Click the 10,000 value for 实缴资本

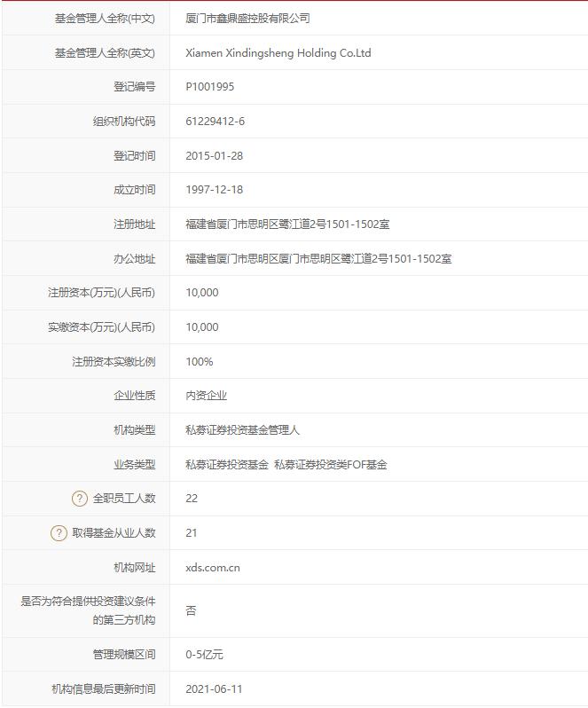202,326
